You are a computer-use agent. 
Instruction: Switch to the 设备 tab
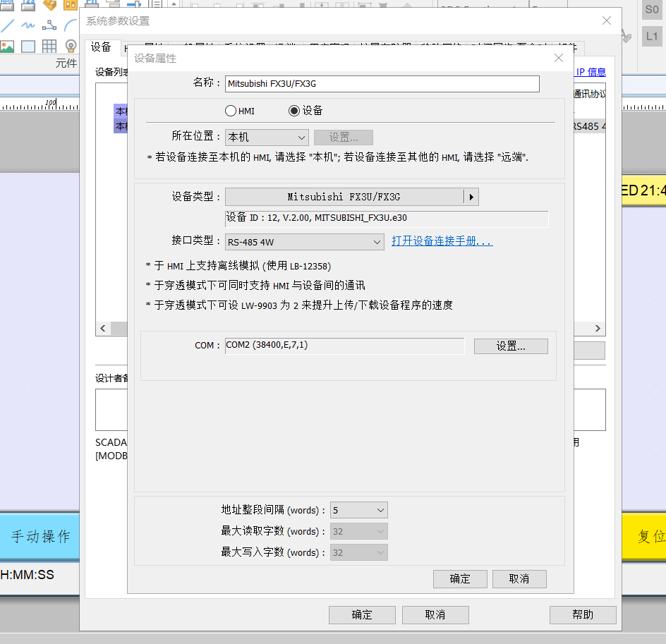tap(102, 47)
